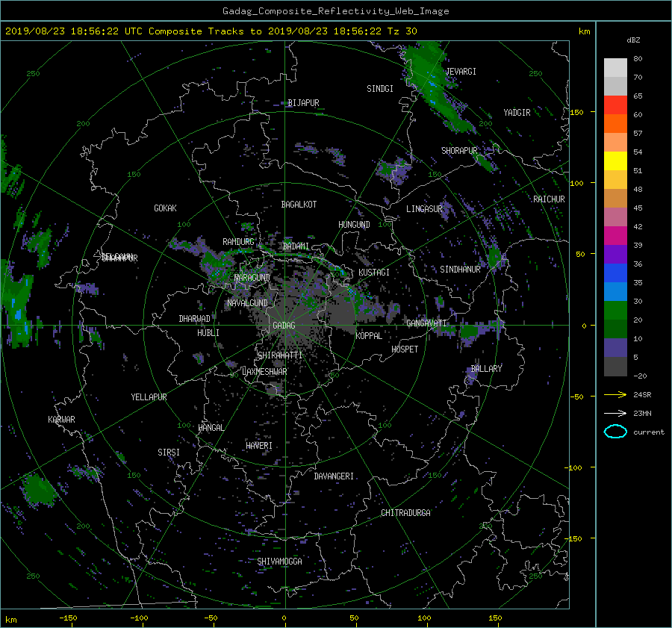Click the HUNGUND city label

pyautogui.click(x=354, y=225)
